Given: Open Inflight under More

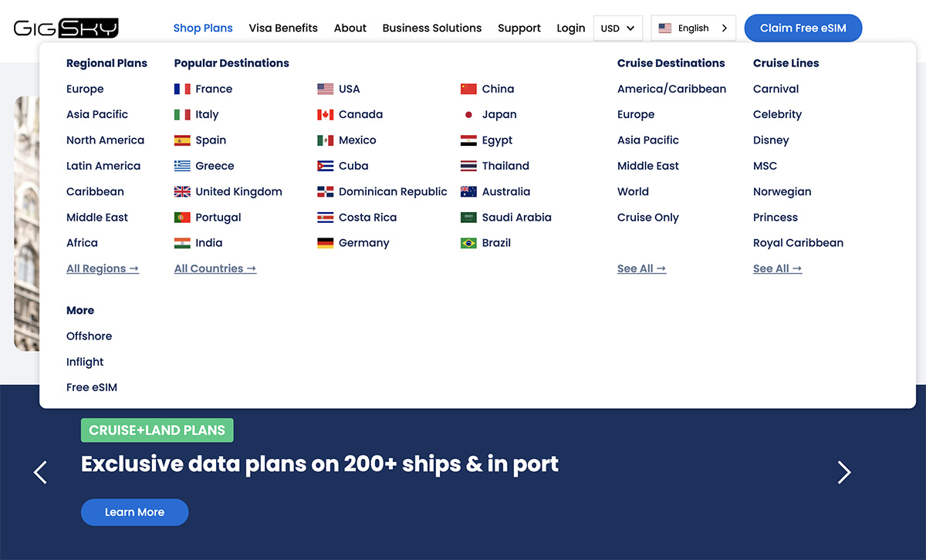Looking at the screenshot, I should (x=85, y=362).
